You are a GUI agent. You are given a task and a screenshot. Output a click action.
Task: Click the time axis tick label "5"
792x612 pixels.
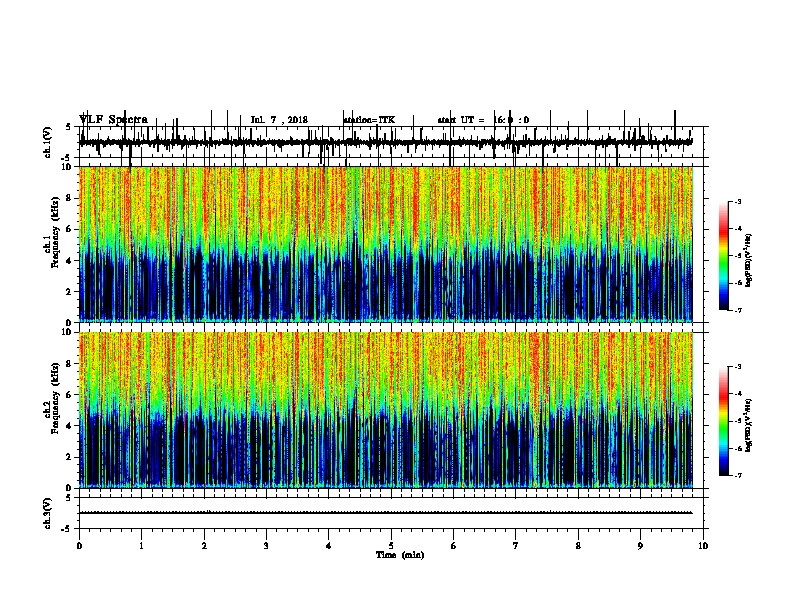click(391, 546)
